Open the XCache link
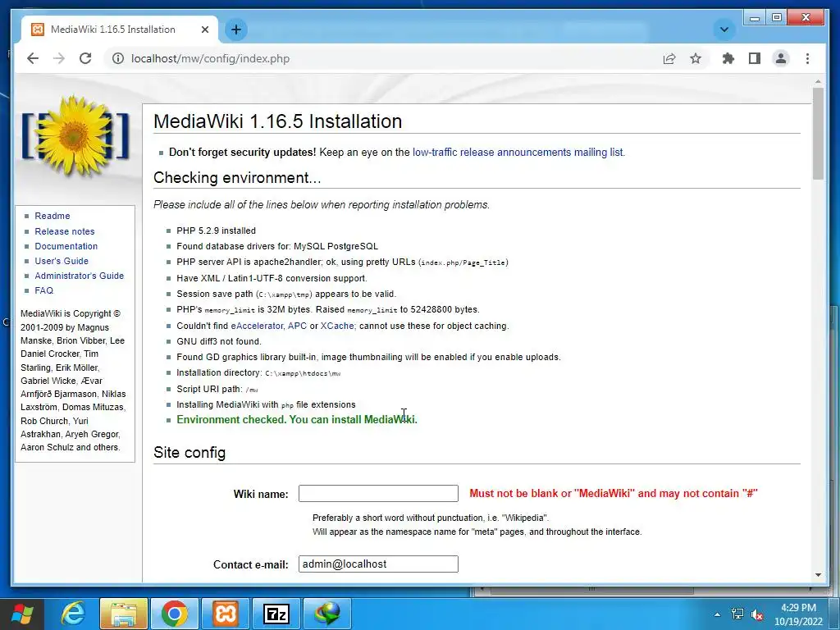The image size is (840, 630). tap(337, 326)
